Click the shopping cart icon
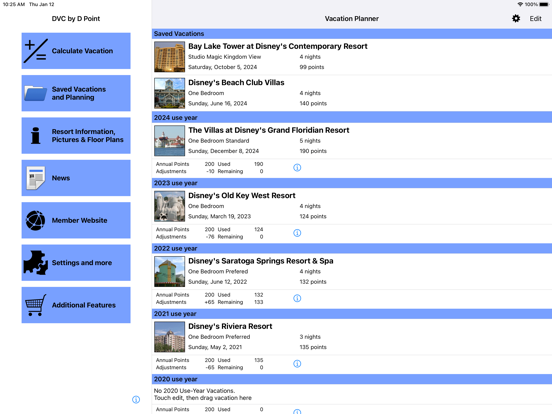Viewport: 552px width, 414px height. click(x=36, y=305)
